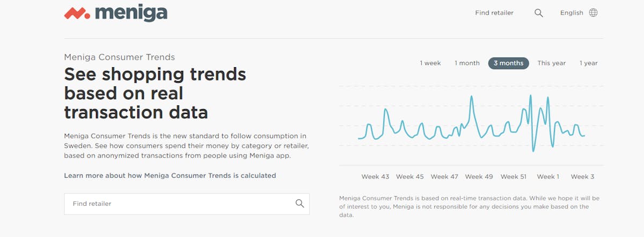Open the Find retailer header link
Screen dimensions: 644x237
pos(494,13)
